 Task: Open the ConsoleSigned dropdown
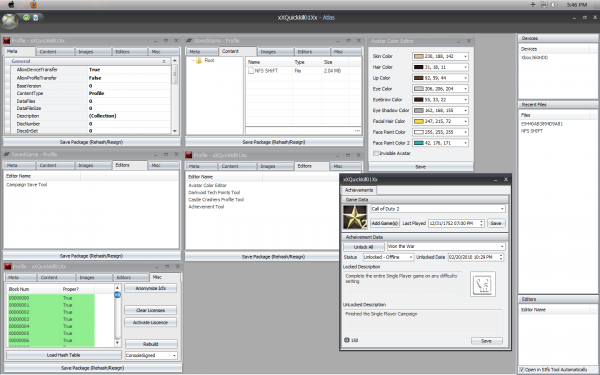tap(174, 355)
